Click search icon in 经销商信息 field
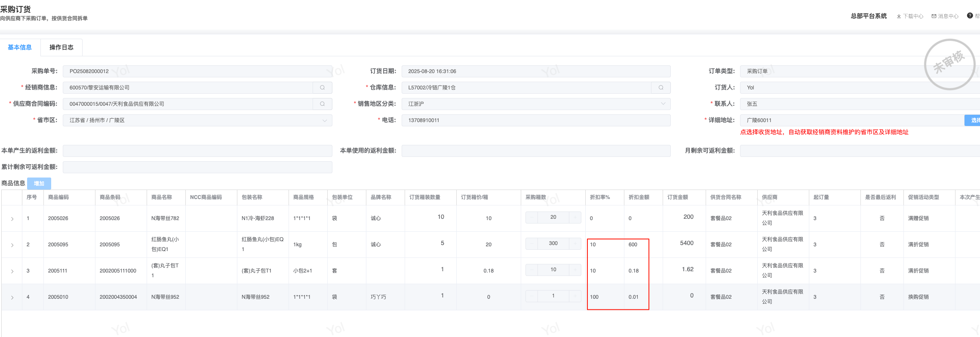This screenshot has width=980, height=337. (322, 88)
